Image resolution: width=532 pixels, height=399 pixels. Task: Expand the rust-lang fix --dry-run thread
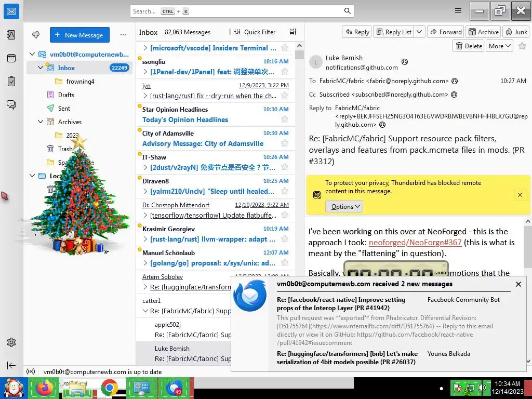[145, 96]
